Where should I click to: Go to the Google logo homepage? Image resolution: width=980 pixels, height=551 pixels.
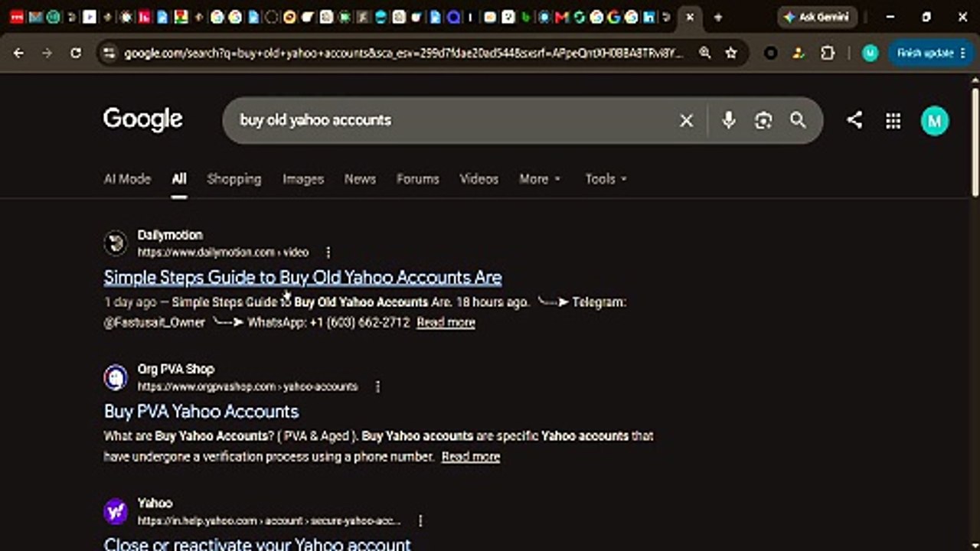point(143,119)
